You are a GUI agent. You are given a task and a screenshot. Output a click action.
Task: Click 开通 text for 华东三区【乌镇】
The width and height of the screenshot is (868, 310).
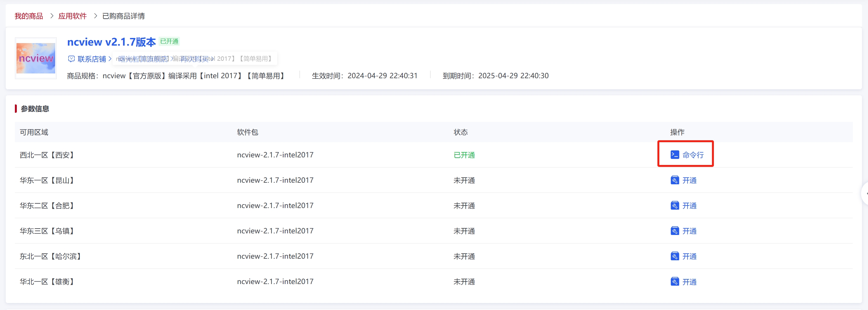pyautogui.click(x=689, y=231)
